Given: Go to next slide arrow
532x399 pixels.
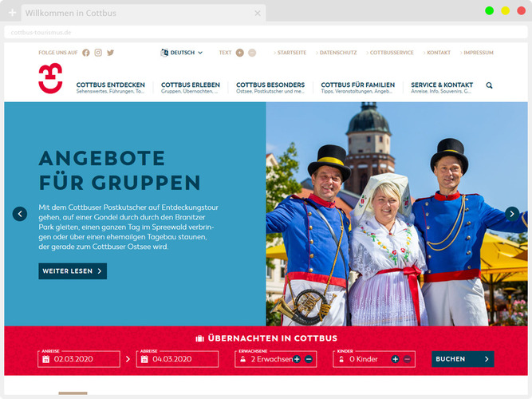Looking at the screenshot, I should 512,214.
